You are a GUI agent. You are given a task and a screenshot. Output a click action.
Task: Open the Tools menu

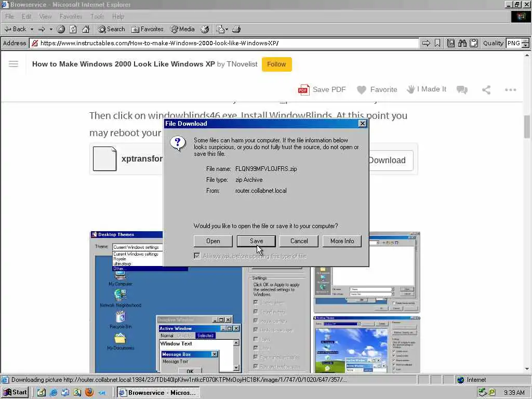[x=97, y=16]
